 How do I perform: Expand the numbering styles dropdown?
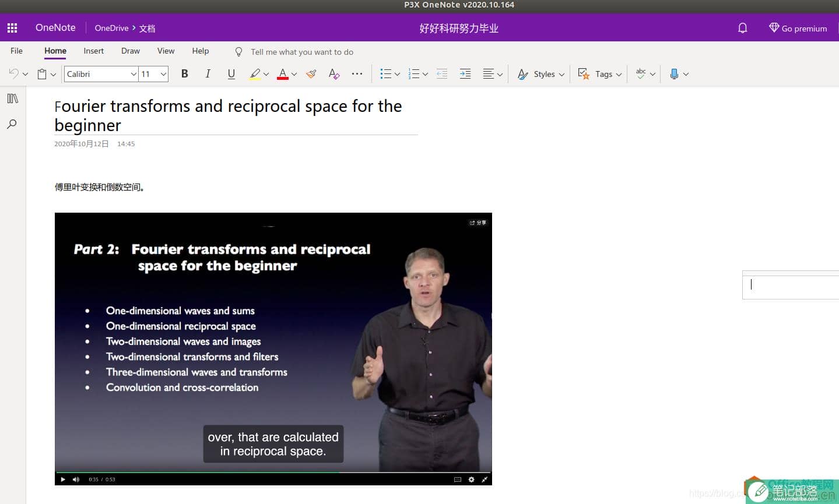point(425,74)
